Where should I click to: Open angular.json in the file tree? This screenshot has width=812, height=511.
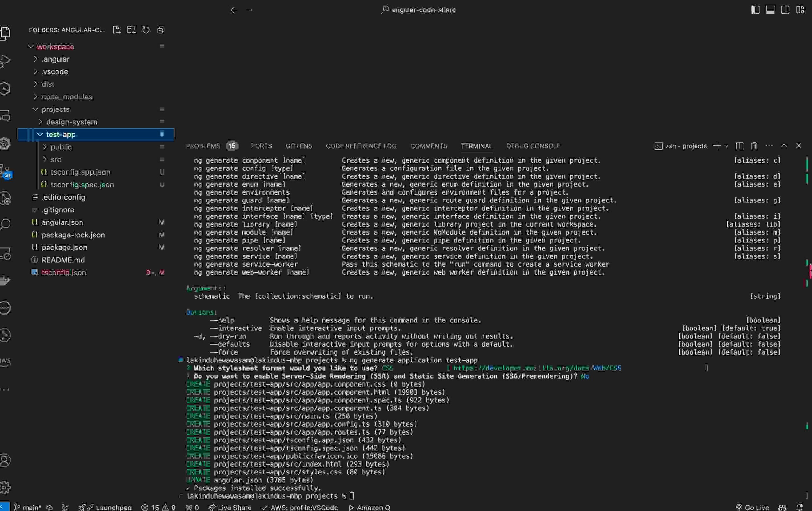[62, 222]
